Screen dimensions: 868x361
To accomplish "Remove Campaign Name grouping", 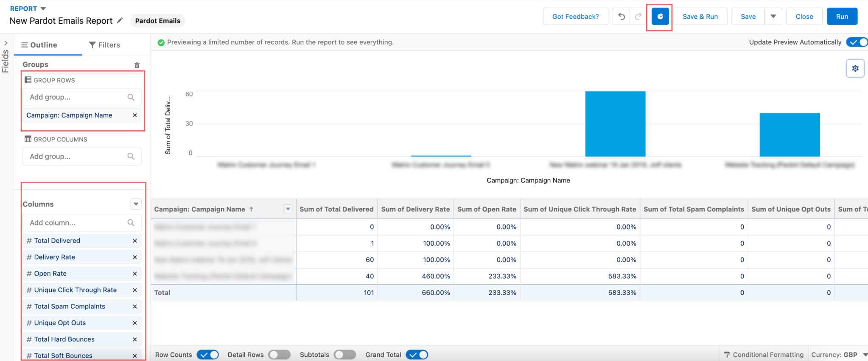I will coord(134,115).
